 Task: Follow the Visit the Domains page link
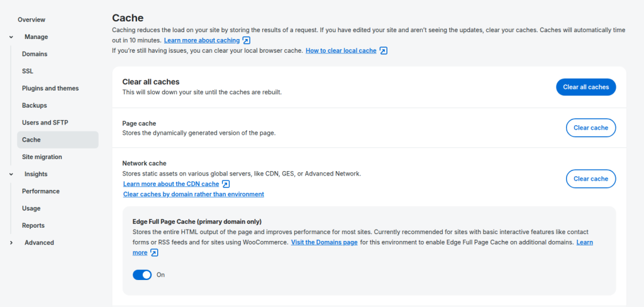(324, 242)
